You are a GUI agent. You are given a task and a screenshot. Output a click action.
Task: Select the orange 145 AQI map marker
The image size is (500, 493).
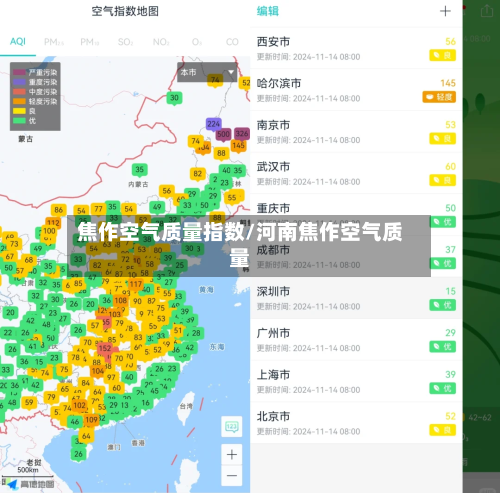click(x=238, y=146)
